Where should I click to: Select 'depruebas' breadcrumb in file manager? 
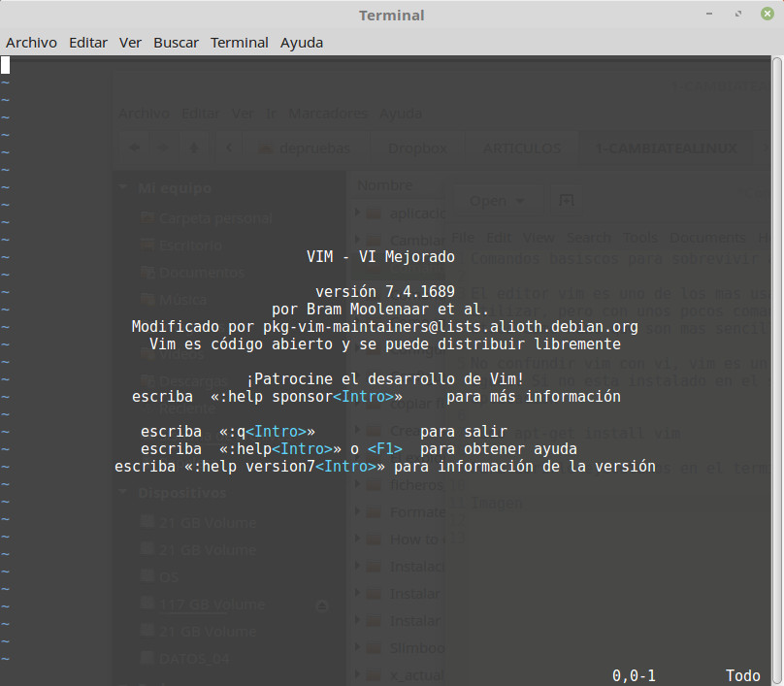(305, 148)
